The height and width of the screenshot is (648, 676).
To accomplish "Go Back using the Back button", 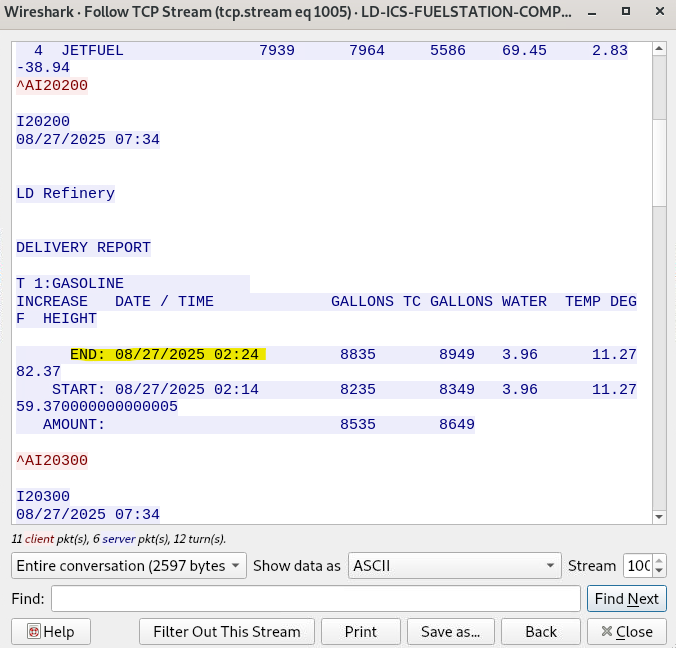I will point(541,632).
